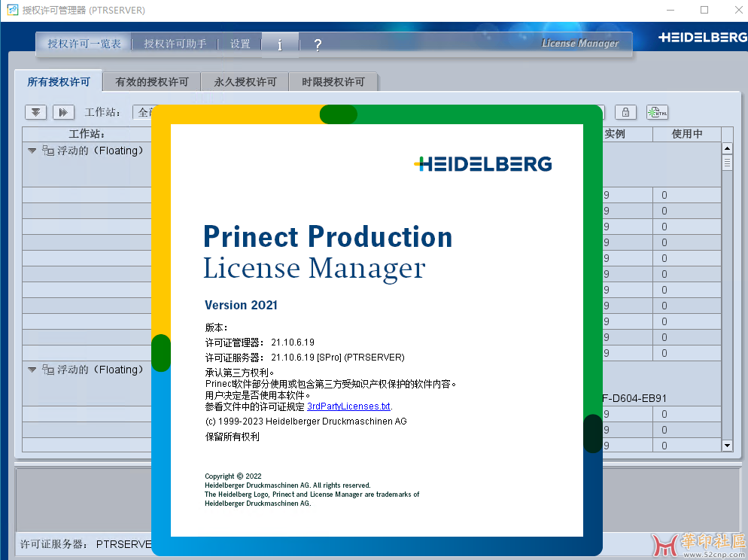Click the padlock toolbar icon
748x560 pixels.
click(625, 112)
